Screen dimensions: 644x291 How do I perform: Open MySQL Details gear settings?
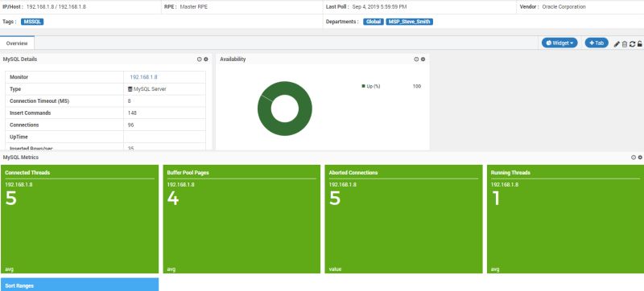206,59
